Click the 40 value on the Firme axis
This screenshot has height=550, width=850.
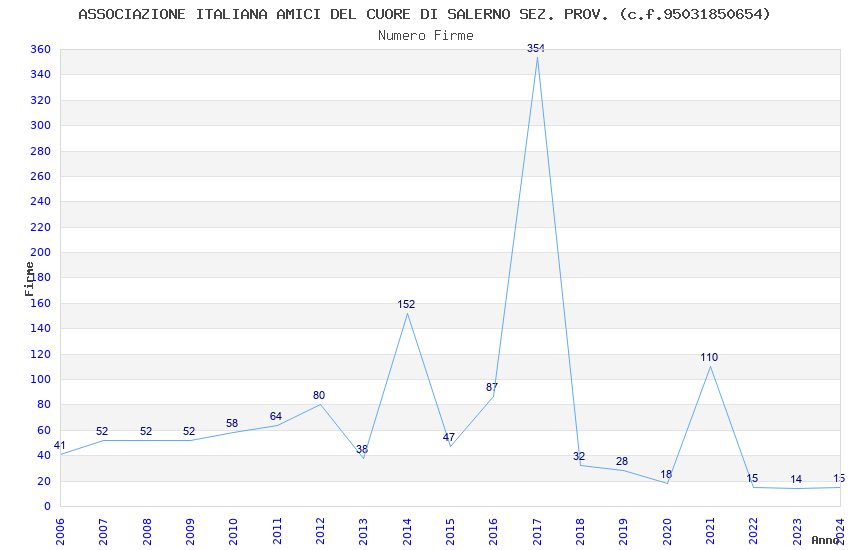[44, 455]
